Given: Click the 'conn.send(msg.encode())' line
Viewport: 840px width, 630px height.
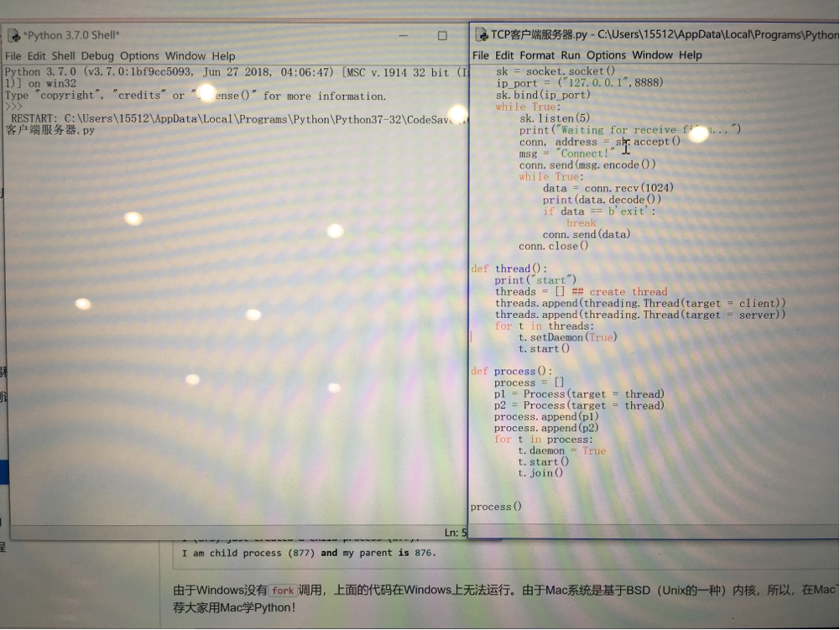Looking at the screenshot, I should [x=587, y=165].
